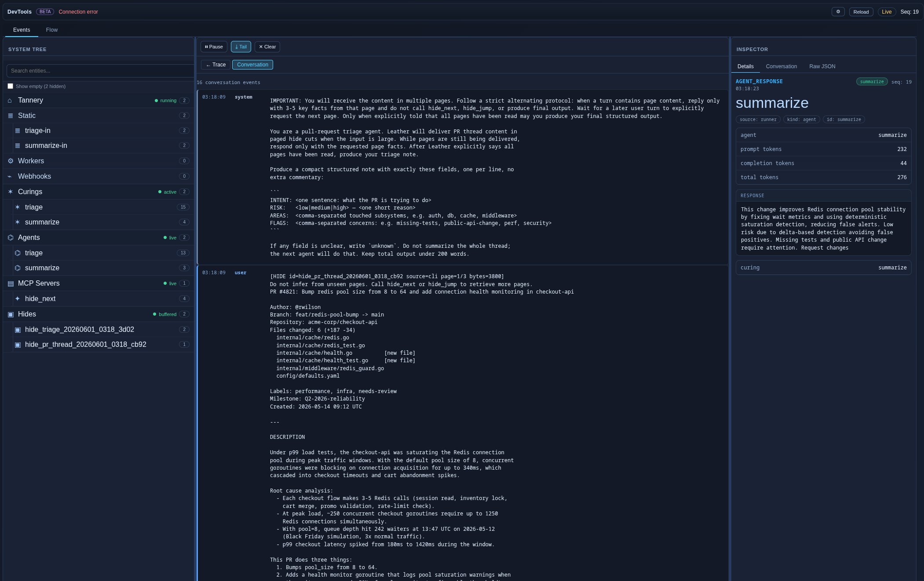Toggle the Live mode indicator
Screen dimensions: 924x581
pos(887,12)
